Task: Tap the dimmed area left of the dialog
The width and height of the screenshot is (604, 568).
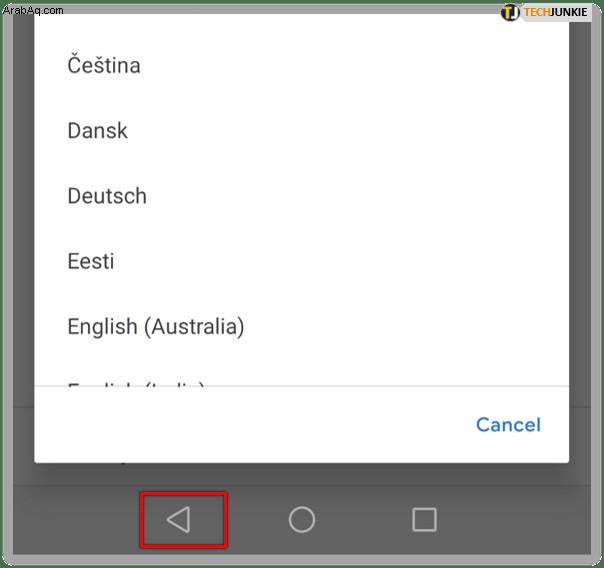Action: coord(23,231)
